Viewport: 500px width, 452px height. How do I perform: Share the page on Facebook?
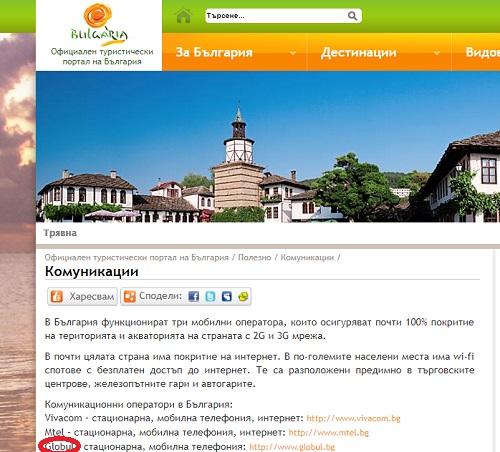193,296
